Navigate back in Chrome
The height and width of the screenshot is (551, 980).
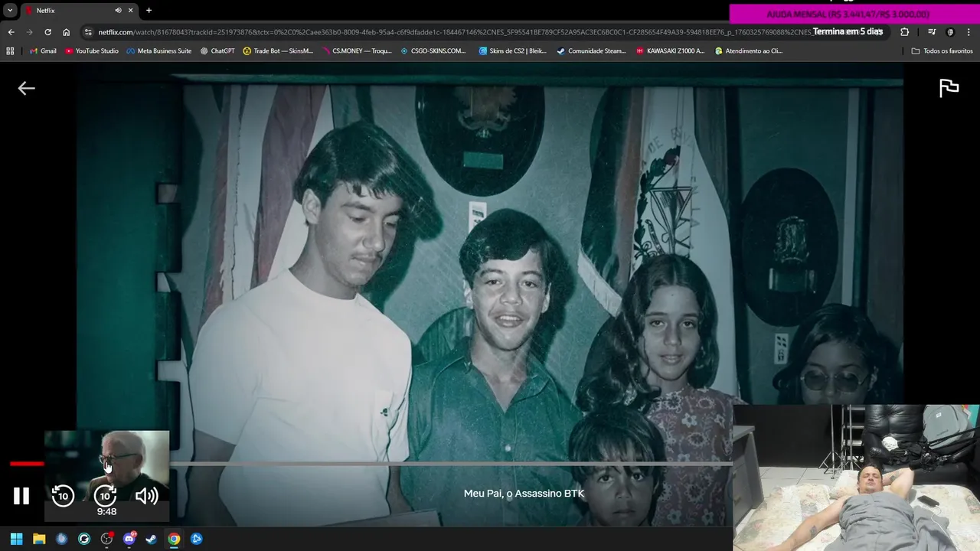pos(11,32)
